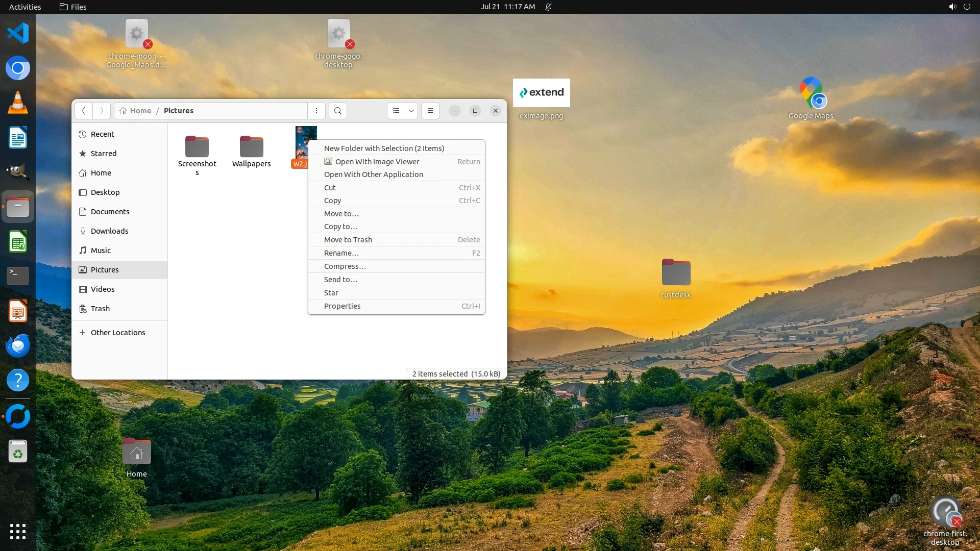Open the hamburger main menu button

click(x=430, y=111)
